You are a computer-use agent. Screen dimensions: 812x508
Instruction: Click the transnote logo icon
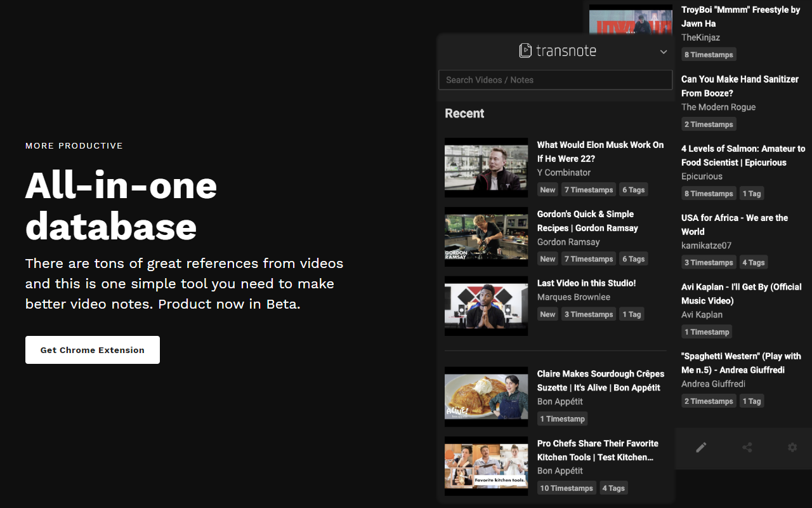point(525,51)
